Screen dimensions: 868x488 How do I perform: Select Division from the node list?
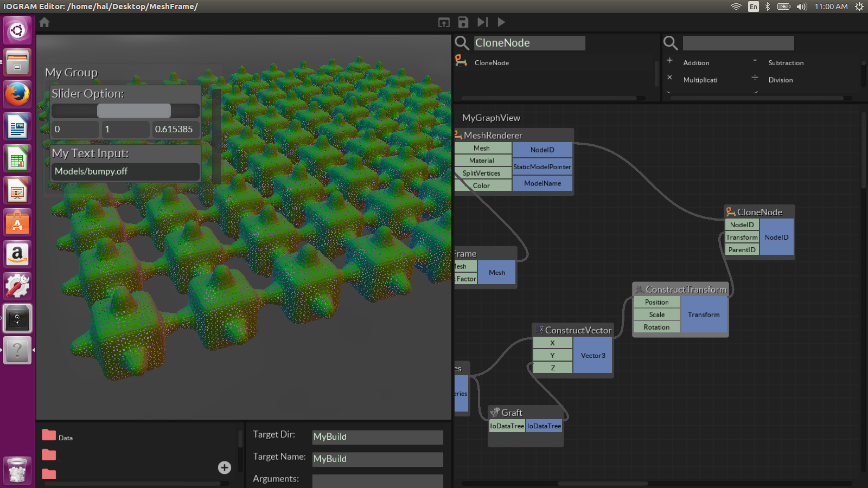780,80
